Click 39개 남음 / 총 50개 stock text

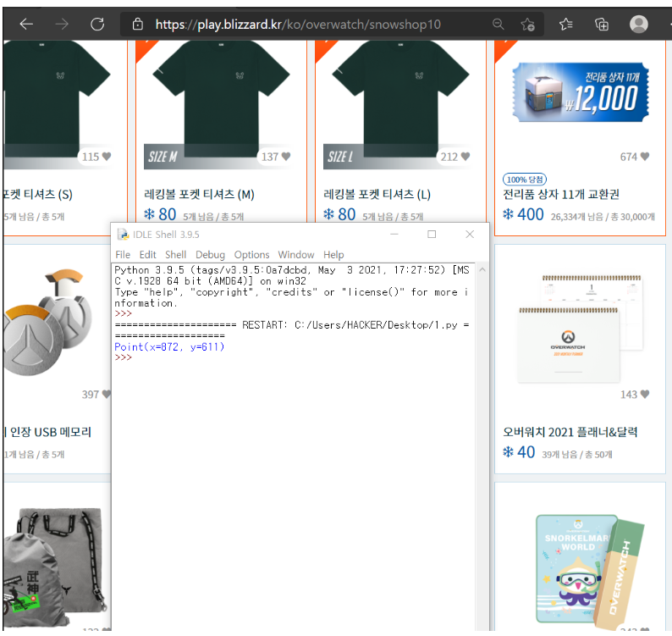[577, 455]
